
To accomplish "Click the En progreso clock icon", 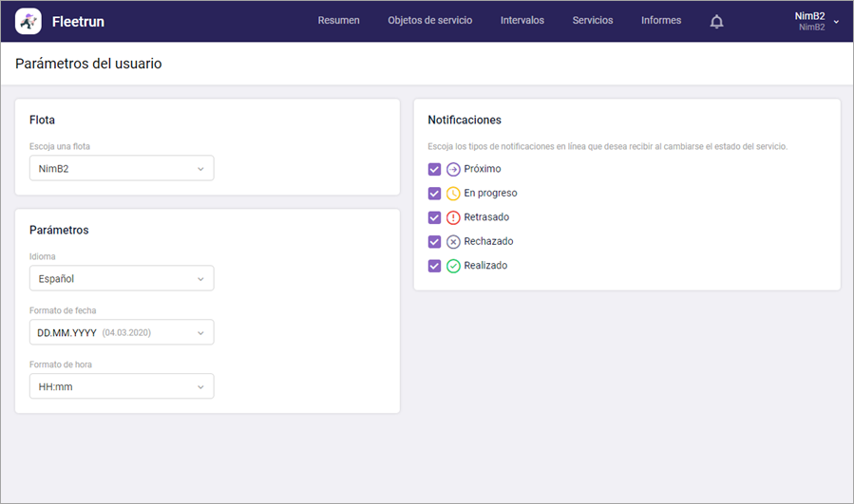I will [x=453, y=194].
